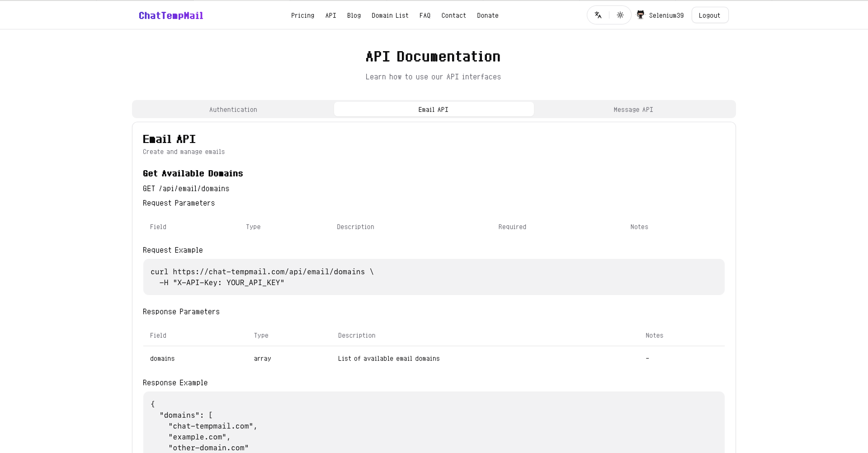Click the GET /api/email/domains endpoint text

[186, 189]
